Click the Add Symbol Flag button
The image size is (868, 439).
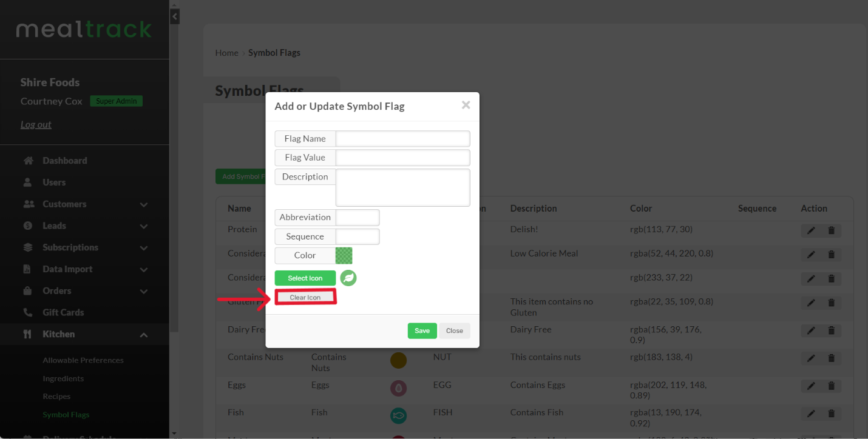click(x=241, y=176)
